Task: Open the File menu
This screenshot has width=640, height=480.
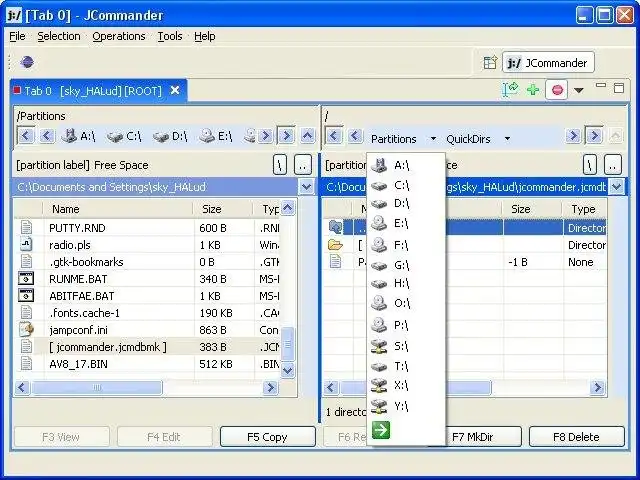Action: [x=17, y=36]
